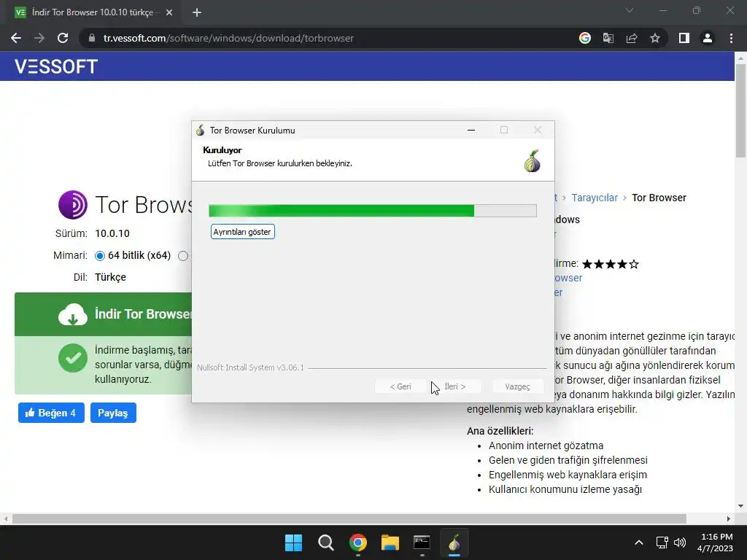This screenshot has height=560, width=747.
Task: Click the scroll right arrow of horizontal scrollbar
Action: (x=729, y=519)
